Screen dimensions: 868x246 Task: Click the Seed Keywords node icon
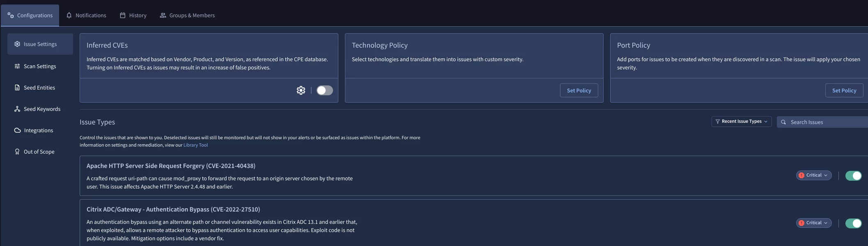coord(17,109)
